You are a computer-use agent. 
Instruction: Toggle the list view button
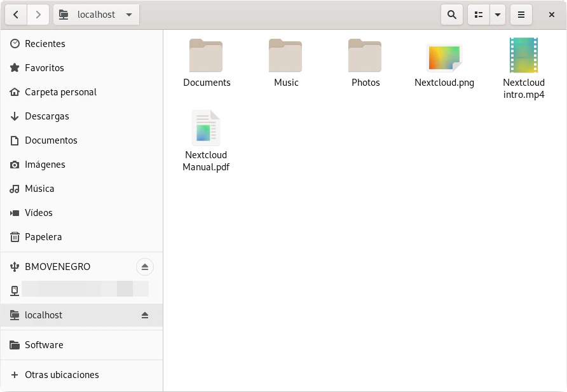click(479, 15)
